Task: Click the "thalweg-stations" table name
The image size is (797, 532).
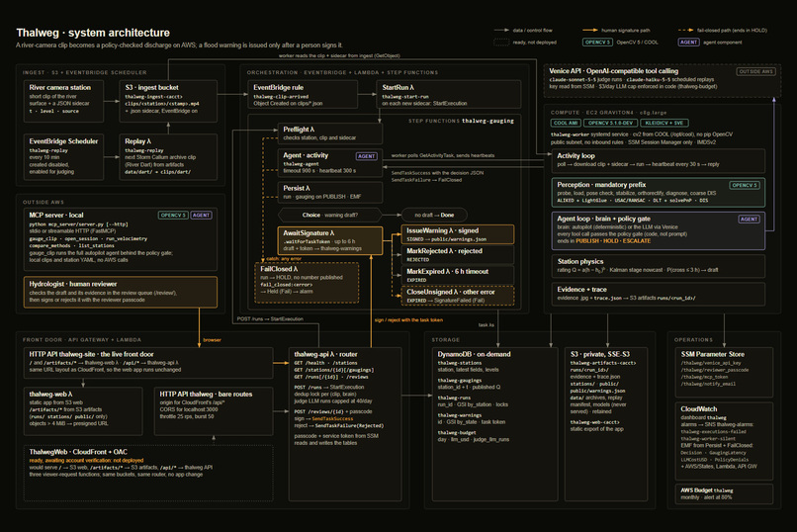Action: (460, 363)
